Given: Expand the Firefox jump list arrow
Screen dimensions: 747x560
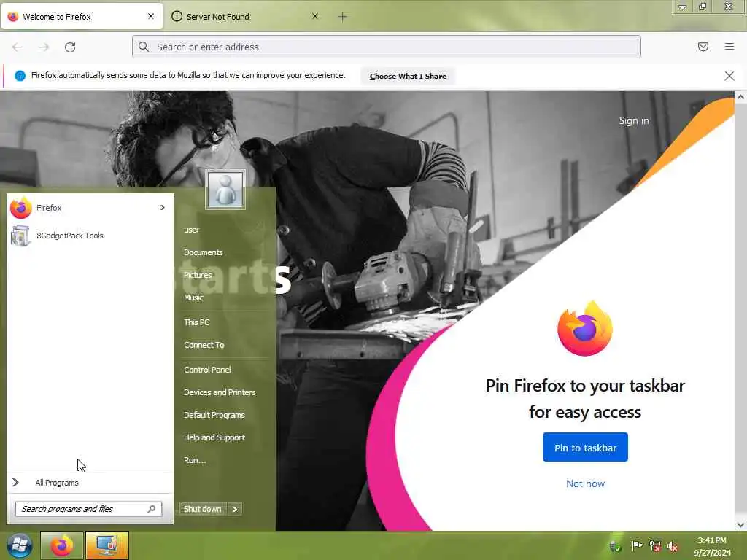Looking at the screenshot, I should click(x=163, y=208).
